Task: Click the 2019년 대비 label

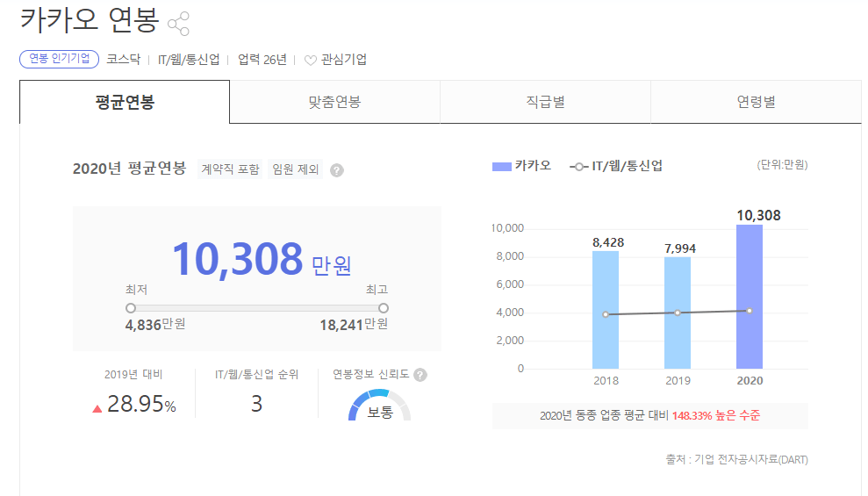Action: pyautogui.click(x=133, y=375)
